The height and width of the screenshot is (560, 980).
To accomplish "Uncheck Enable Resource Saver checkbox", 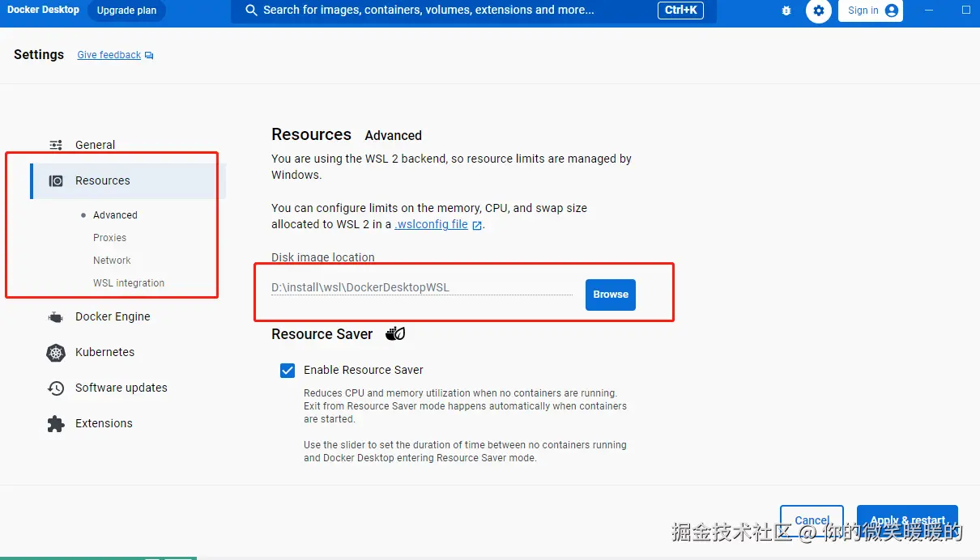I will tap(288, 371).
